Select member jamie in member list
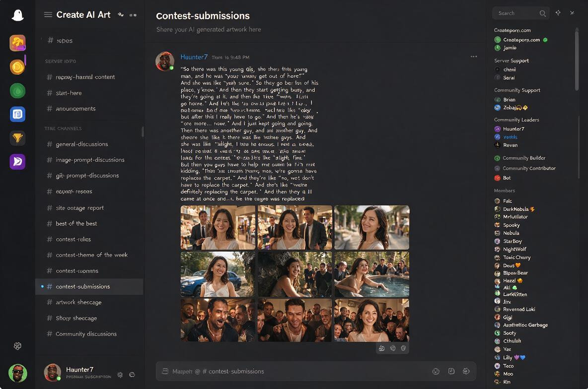This screenshot has height=389, width=588. click(505, 48)
